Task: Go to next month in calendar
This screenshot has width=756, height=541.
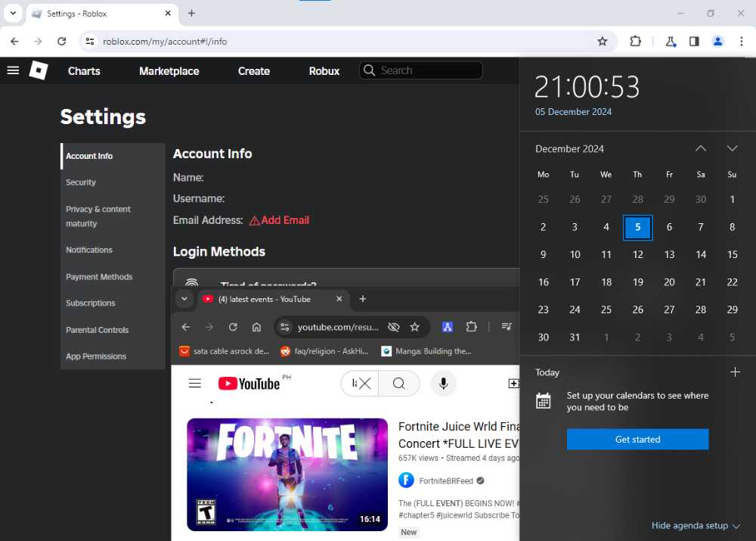Action: [x=732, y=148]
